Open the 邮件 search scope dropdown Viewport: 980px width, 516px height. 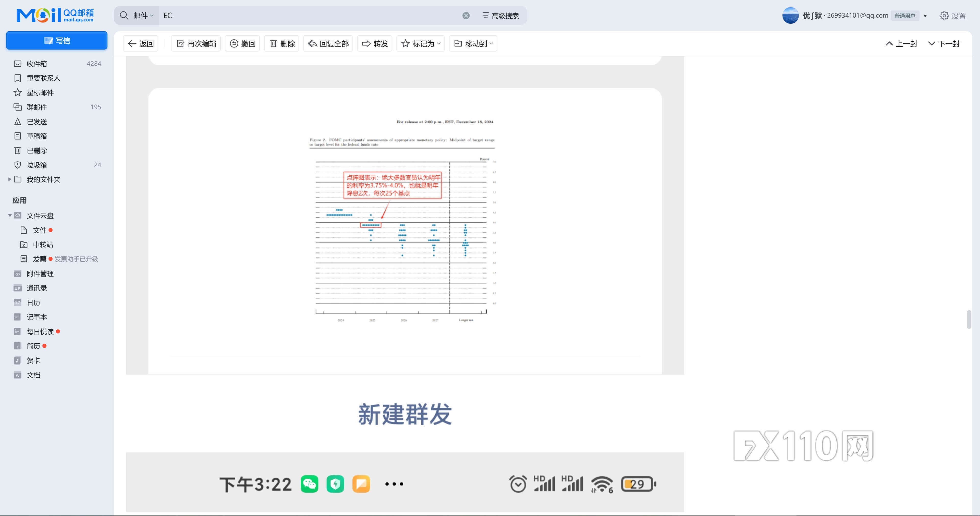[x=143, y=16]
